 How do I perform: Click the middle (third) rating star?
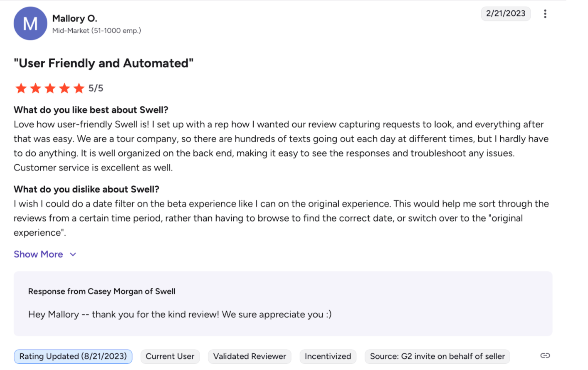tap(50, 88)
